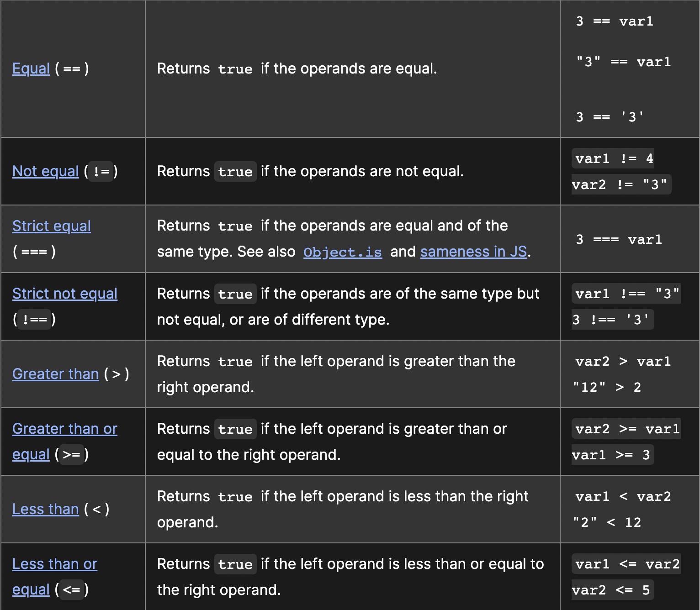Click the Not equal link
700x610 pixels.
point(45,171)
